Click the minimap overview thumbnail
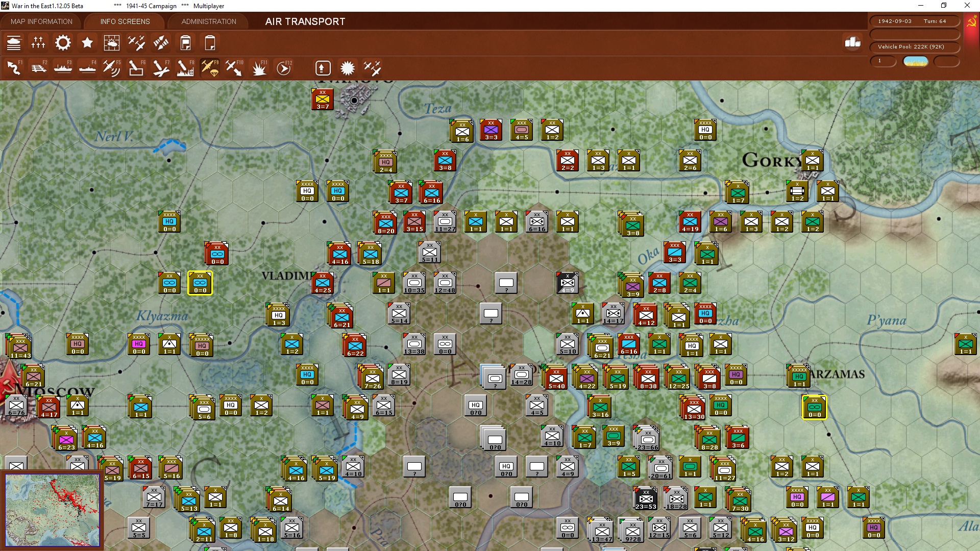 click(53, 510)
